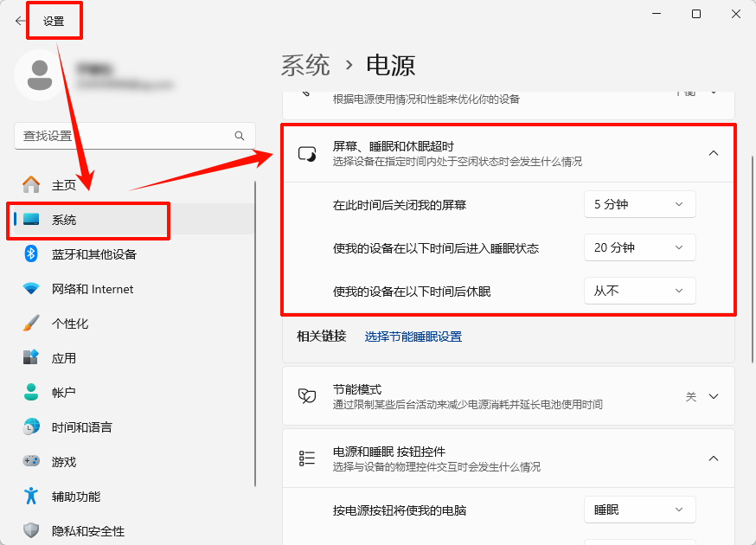Expand the 节能模式 section
The height and width of the screenshot is (545, 756).
coord(713,395)
